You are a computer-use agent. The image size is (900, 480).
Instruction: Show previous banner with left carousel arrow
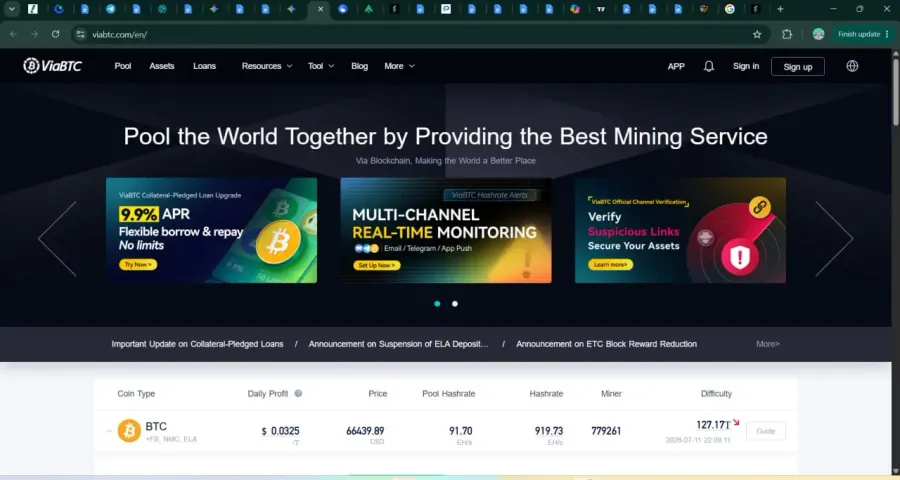57,238
